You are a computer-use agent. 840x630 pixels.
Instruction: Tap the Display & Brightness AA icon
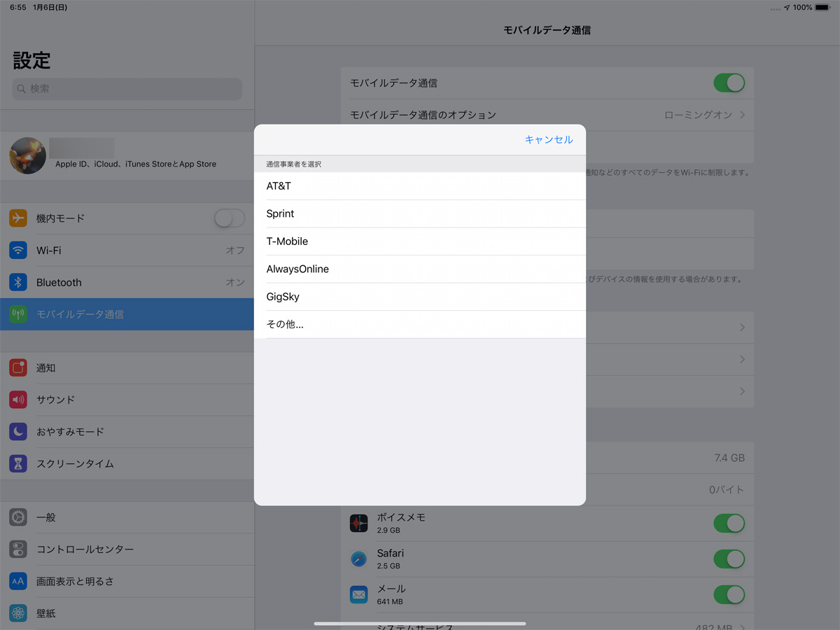pyautogui.click(x=18, y=581)
